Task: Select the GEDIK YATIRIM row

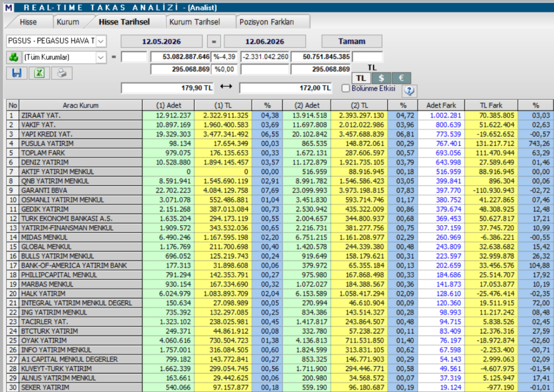Action: pyautogui.click(x=280, y=209)
